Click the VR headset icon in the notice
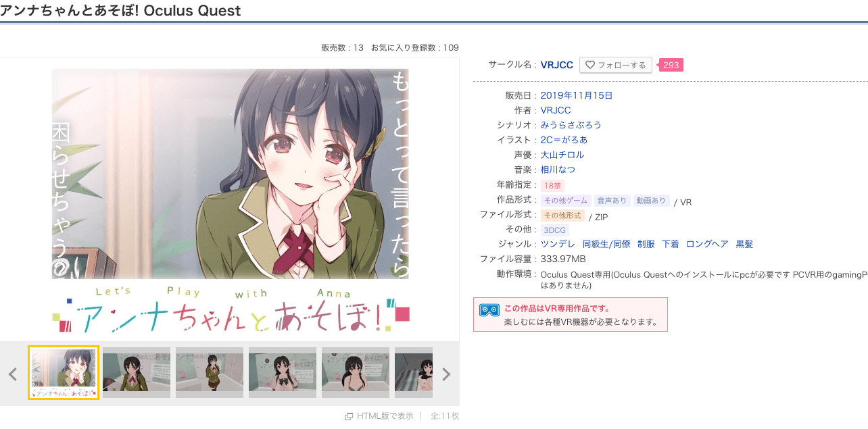 pyautogui.click(x=489, y=309)
